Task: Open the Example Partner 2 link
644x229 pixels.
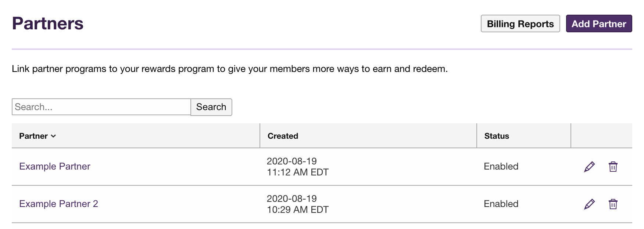Action: (x=58, y=204)
